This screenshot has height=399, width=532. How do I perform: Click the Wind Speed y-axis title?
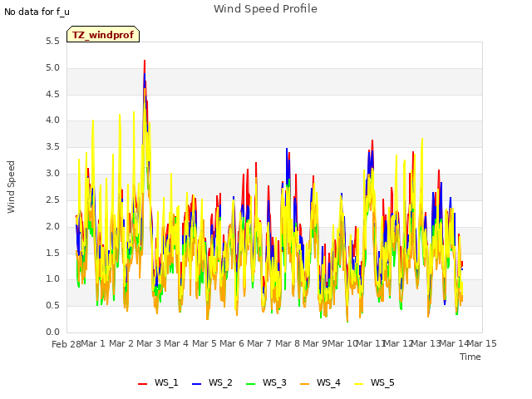11,187
